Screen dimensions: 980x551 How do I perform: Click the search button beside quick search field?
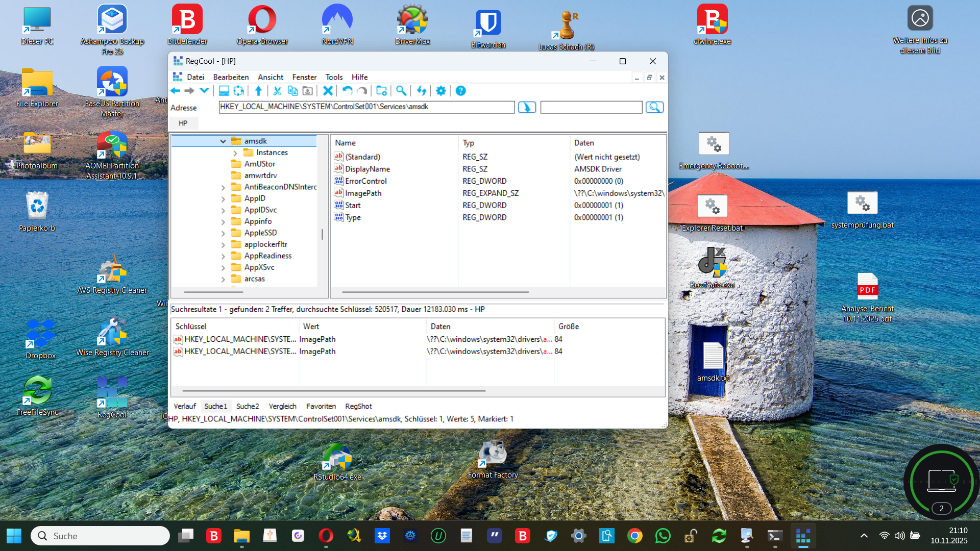click(654, 107)
